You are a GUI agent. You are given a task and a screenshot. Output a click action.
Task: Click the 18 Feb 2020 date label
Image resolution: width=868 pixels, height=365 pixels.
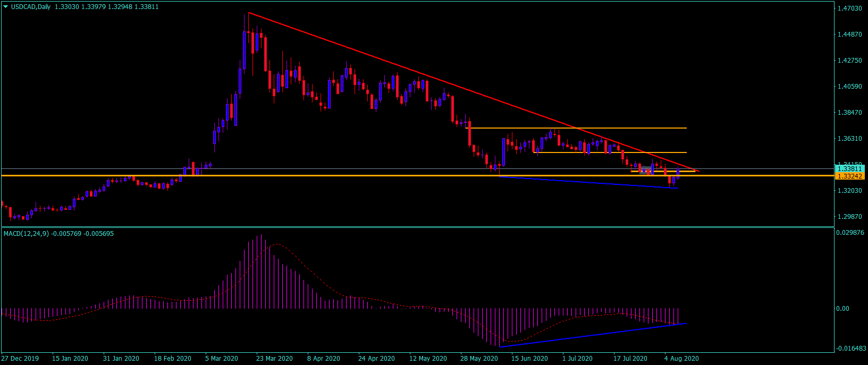173,359
